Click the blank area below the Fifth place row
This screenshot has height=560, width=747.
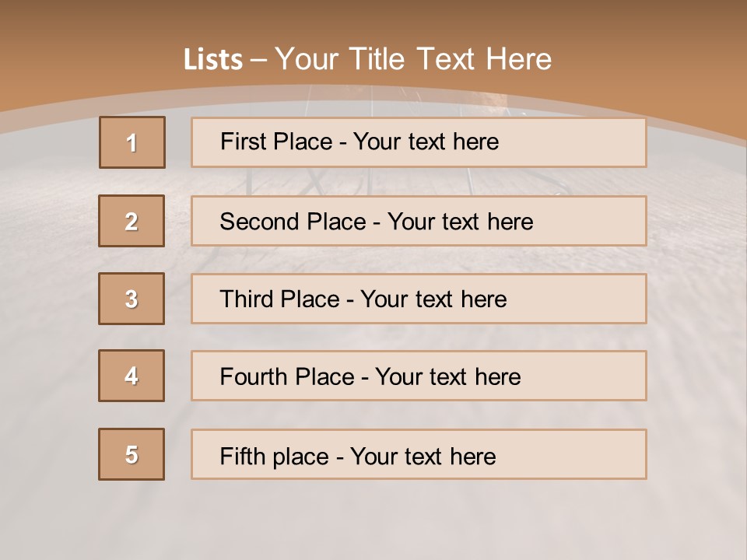pyautogui.click(x=373, y=517)
